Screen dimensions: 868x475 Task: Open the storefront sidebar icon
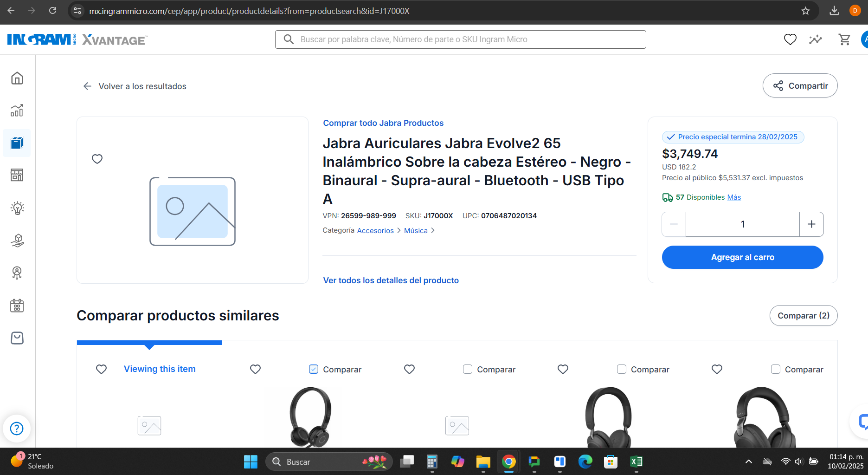(x=17, y=175)
